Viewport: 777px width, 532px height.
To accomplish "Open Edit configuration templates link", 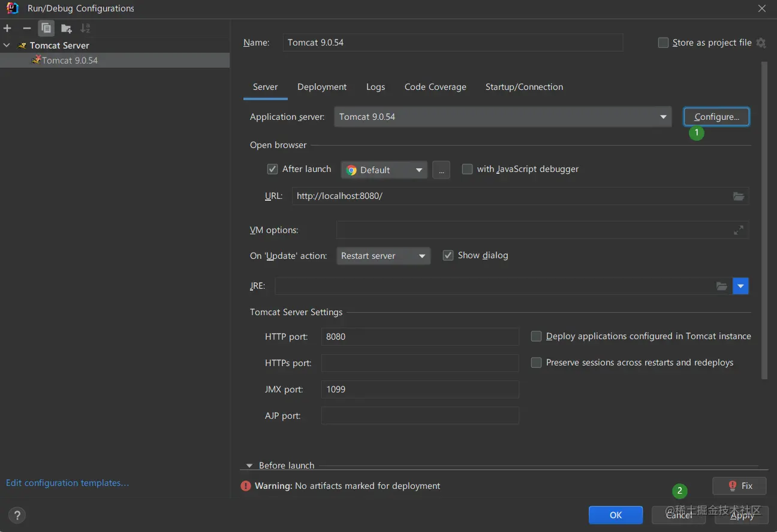I will point(67,483).
